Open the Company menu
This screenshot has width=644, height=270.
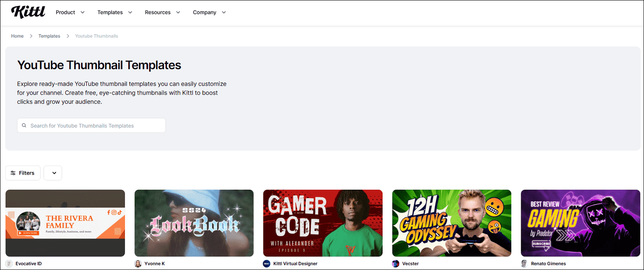tap(204, 12)
